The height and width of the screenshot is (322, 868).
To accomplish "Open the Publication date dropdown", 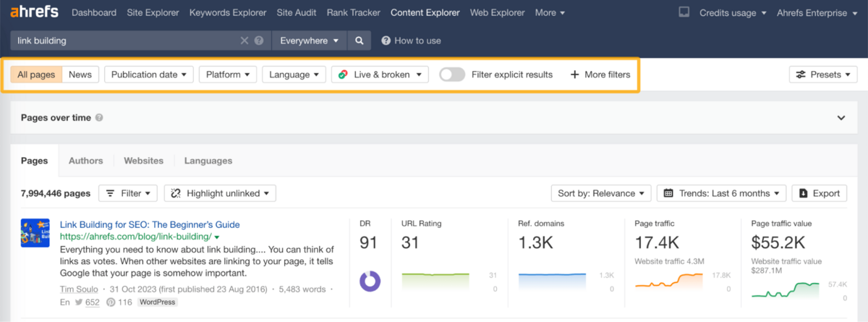I will click(x=149, y=75).
